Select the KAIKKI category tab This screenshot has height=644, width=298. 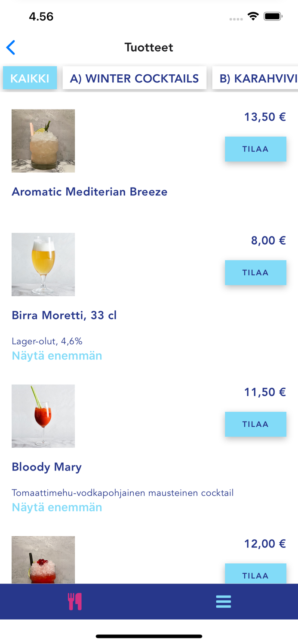pyautogui.click(x=30, y=78)
